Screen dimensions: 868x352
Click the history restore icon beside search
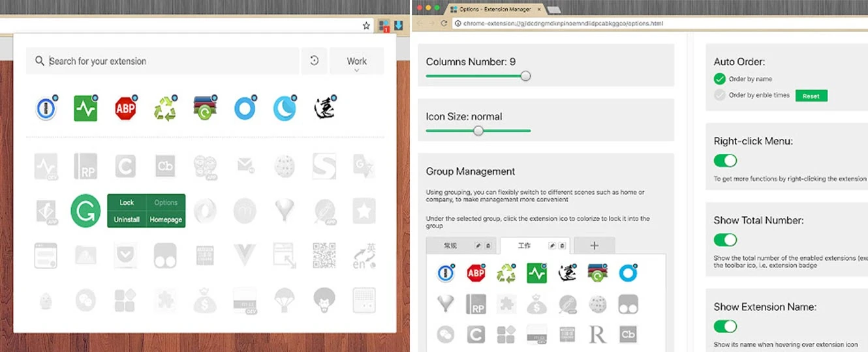[314, 61]
